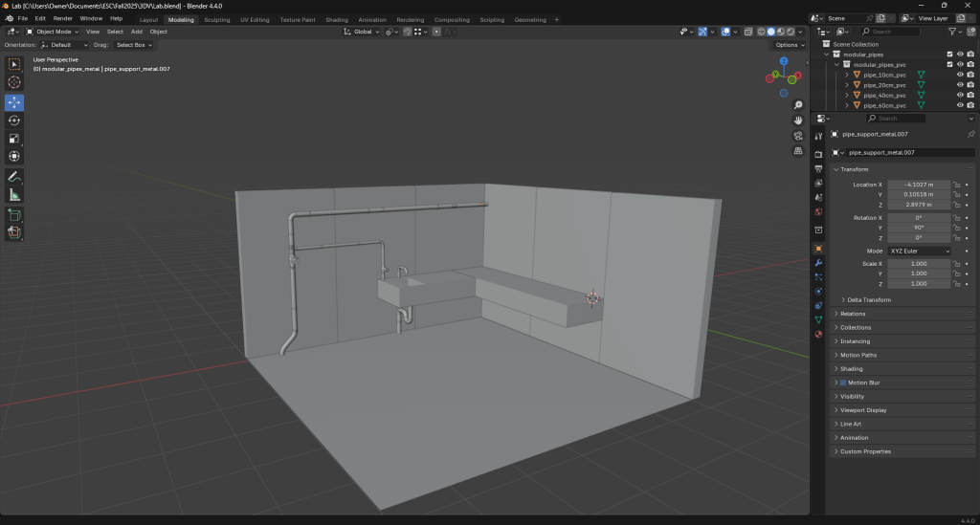Open the Render menu
Viewport: 980px width, 525px height.
(x=62, y=18)
